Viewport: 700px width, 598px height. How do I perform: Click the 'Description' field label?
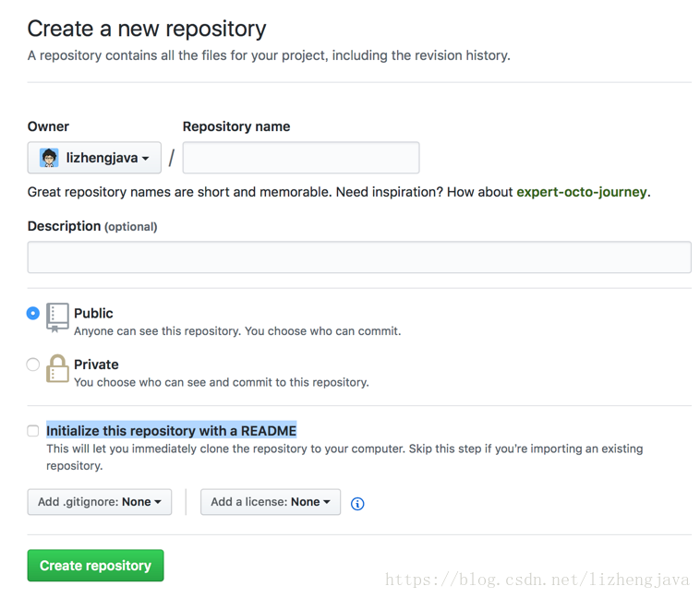point(65,226)
